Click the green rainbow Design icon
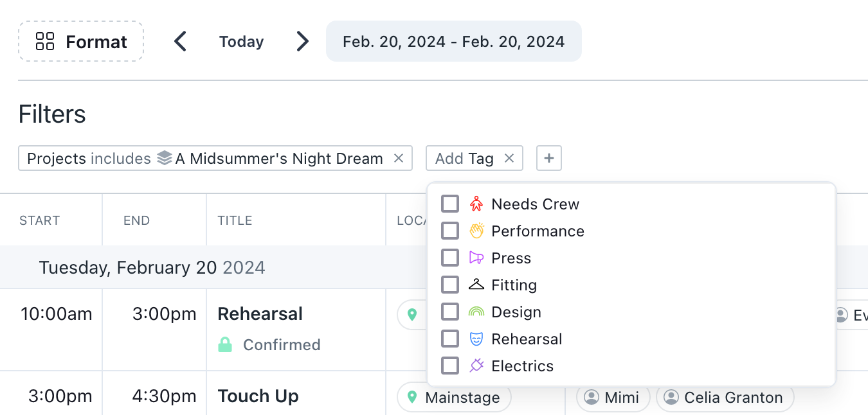 [476, 312]
